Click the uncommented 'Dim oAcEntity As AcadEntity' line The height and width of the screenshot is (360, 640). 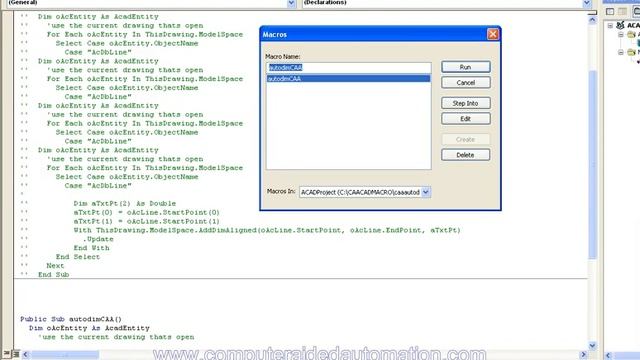[x=89, y=328]
